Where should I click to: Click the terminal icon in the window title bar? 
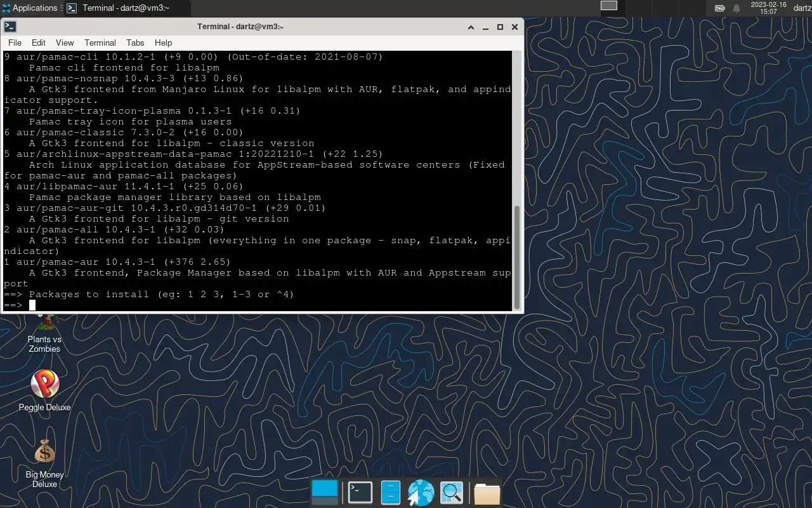(x=10, y=27)
